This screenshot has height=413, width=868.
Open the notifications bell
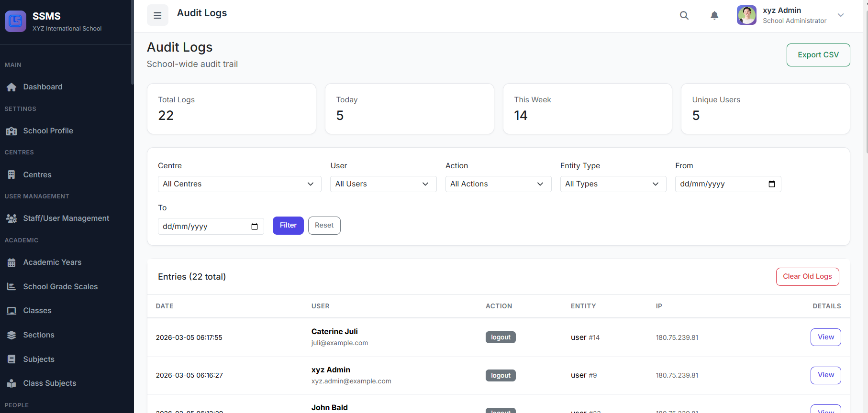(714, 15)
